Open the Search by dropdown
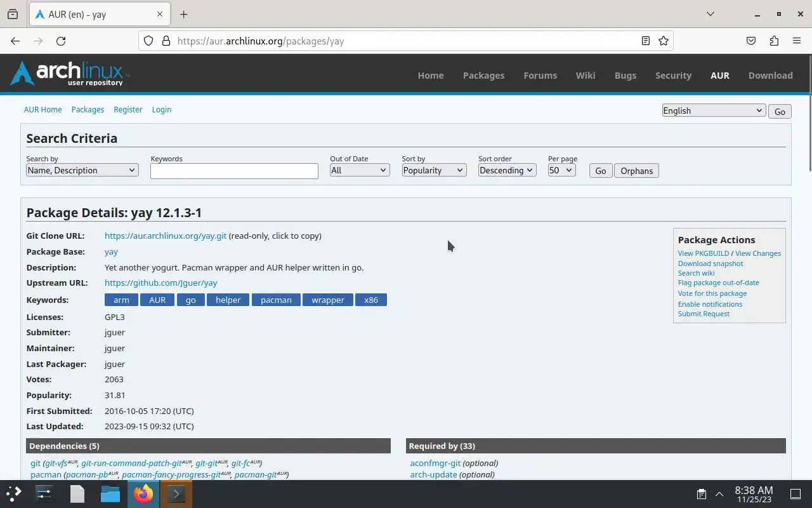 (x=82, y=170)
